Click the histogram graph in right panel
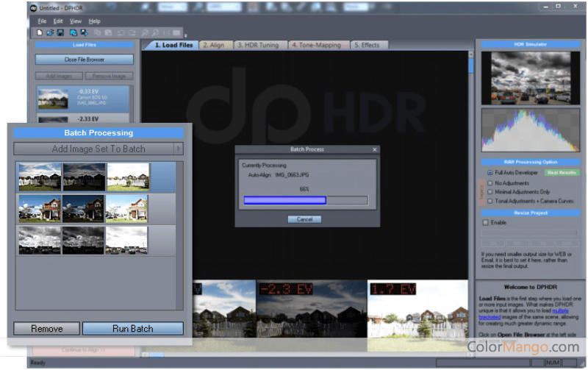The width and height of the screenshot is (588, 370). [530, 130]
